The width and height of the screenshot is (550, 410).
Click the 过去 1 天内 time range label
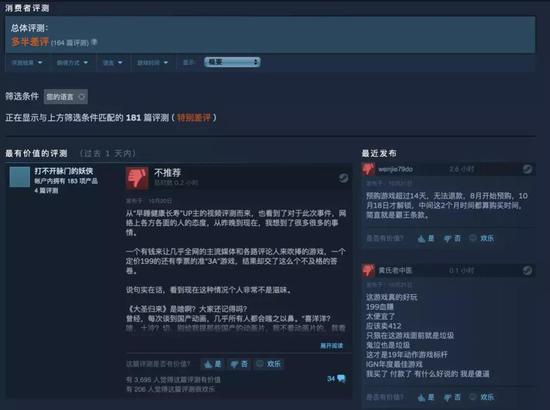click(x=108, y=153)
